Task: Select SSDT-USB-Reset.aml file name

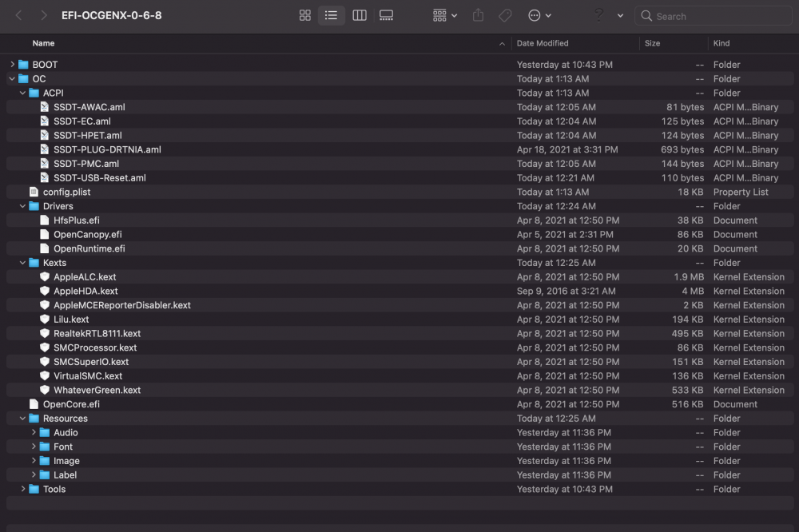Action: point(99,178)
